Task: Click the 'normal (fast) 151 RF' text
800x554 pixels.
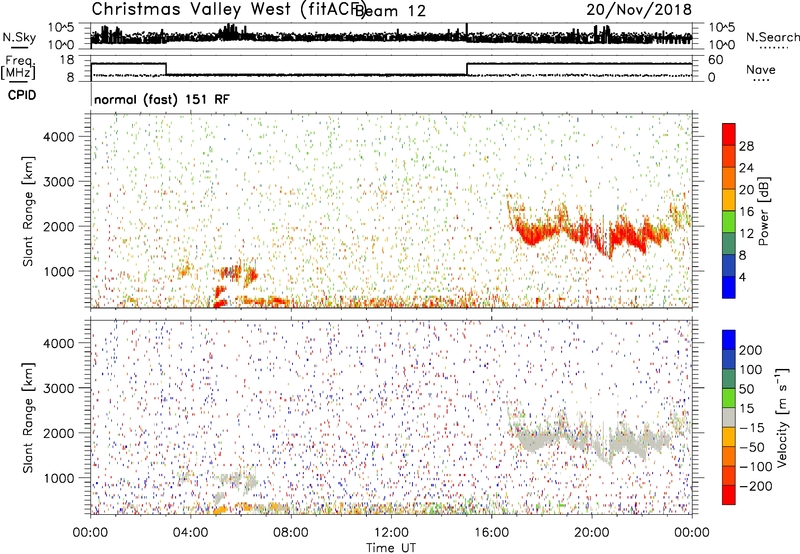Action: tap(162, 99)
